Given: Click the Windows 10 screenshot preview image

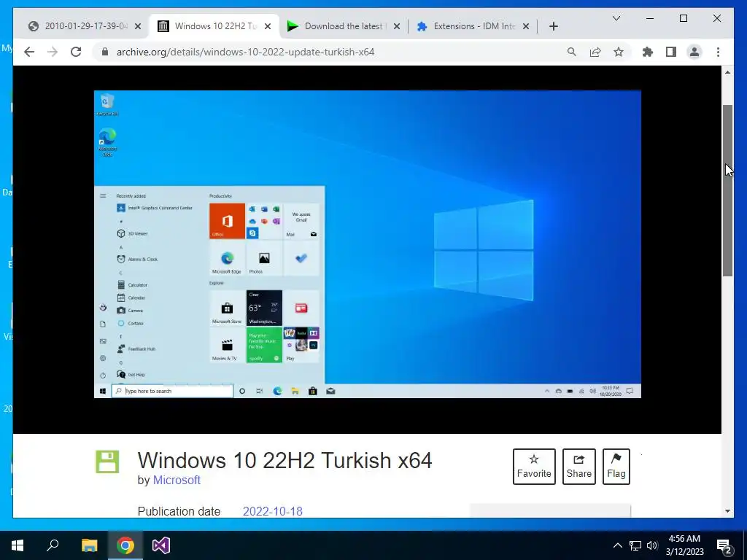Looking at the screenshot, I should tap(368, 244).
